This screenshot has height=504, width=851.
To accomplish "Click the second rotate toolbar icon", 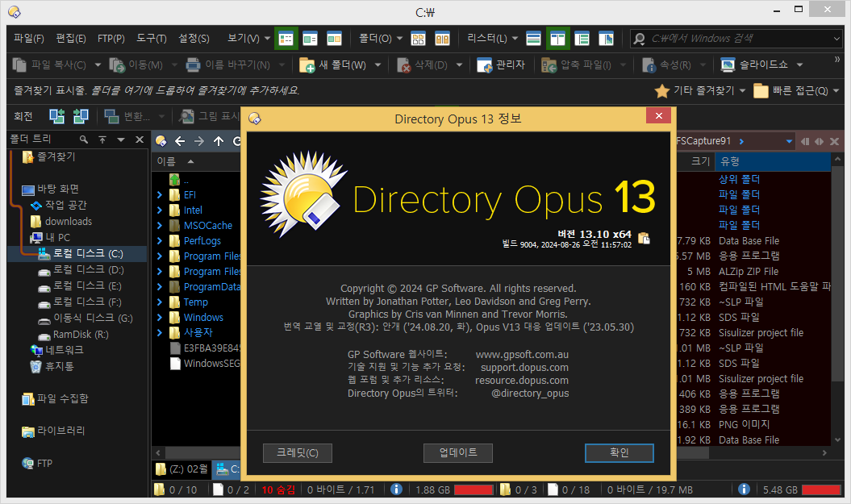I will click(x=81, y=116).
